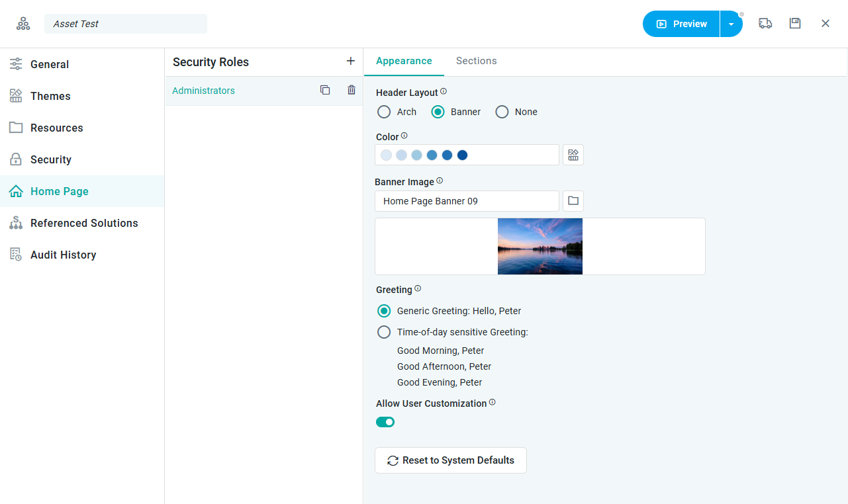848x504 pixels.
Task: Choose Time-of-day sensitive Greeting option
Action: pyautogui.click(x=384, y=332)
